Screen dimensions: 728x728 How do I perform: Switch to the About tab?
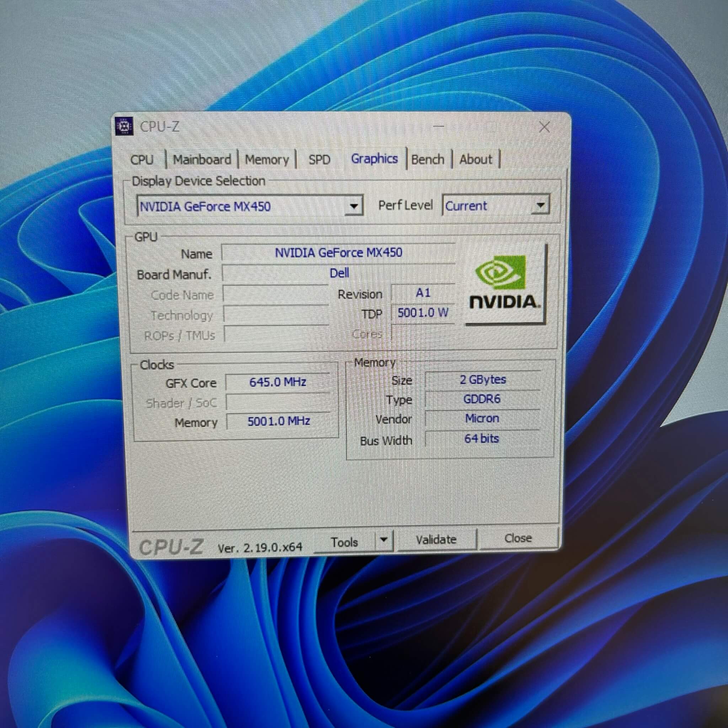click(x=476, y=159)
